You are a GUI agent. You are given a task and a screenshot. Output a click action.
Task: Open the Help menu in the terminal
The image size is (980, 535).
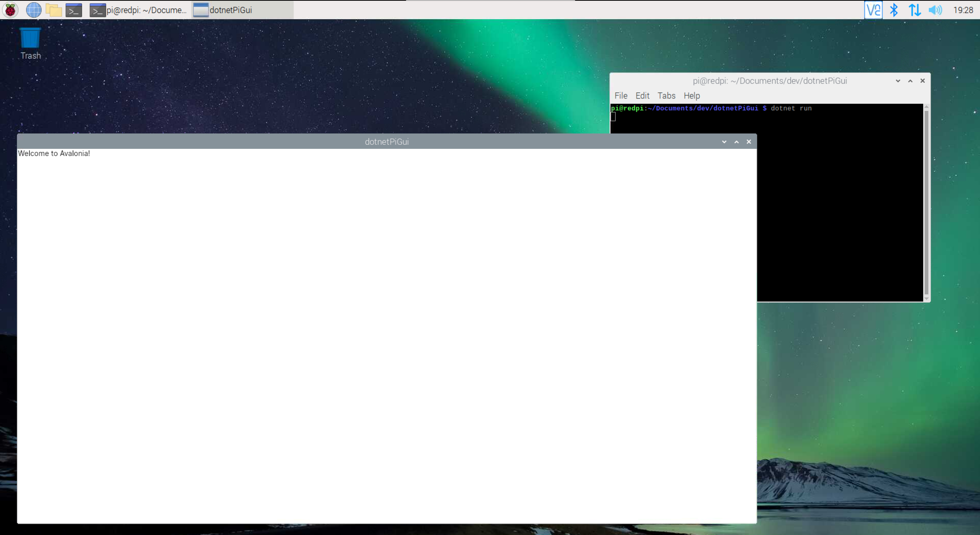(691, 96)
